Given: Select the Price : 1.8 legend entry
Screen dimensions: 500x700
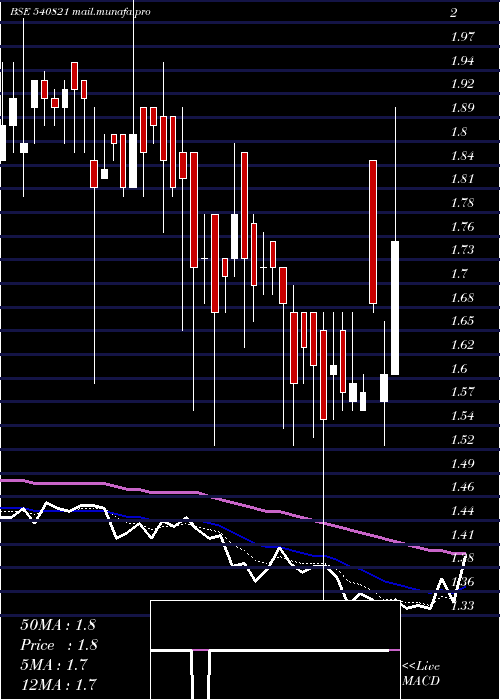Looking at the screenshot, I should (x=59, y=645).
